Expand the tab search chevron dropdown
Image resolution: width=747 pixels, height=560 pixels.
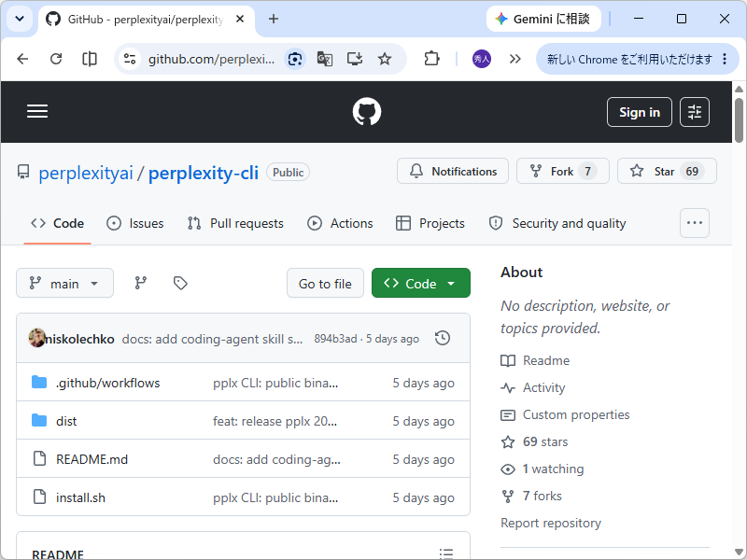point(20,19)
